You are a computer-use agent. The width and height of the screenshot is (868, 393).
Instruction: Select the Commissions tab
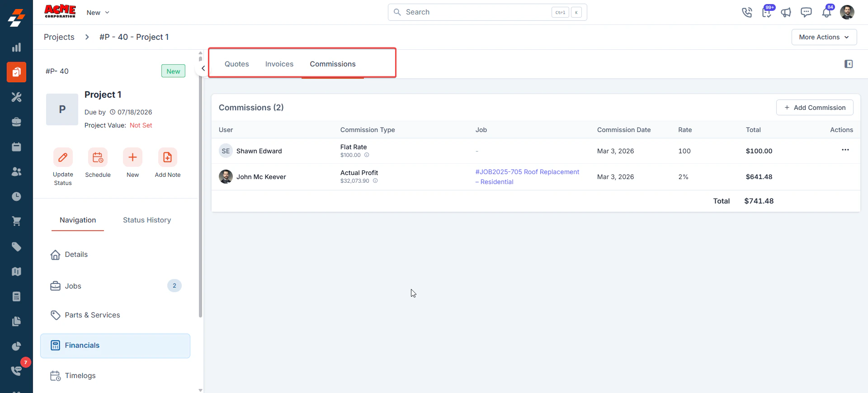click(x=332, y=64)
